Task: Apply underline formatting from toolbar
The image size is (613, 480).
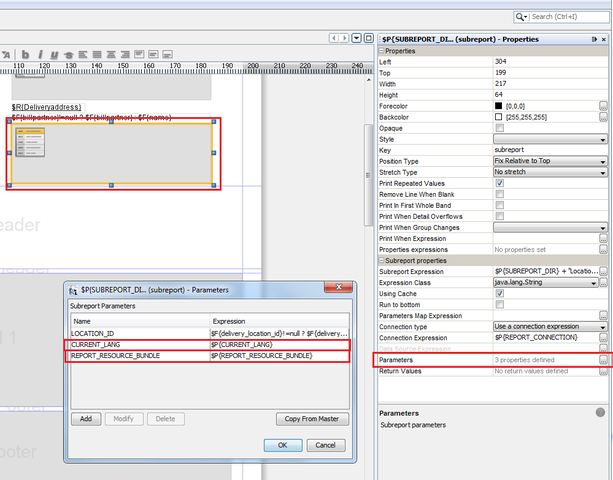Action: click(x=52, y=54)
